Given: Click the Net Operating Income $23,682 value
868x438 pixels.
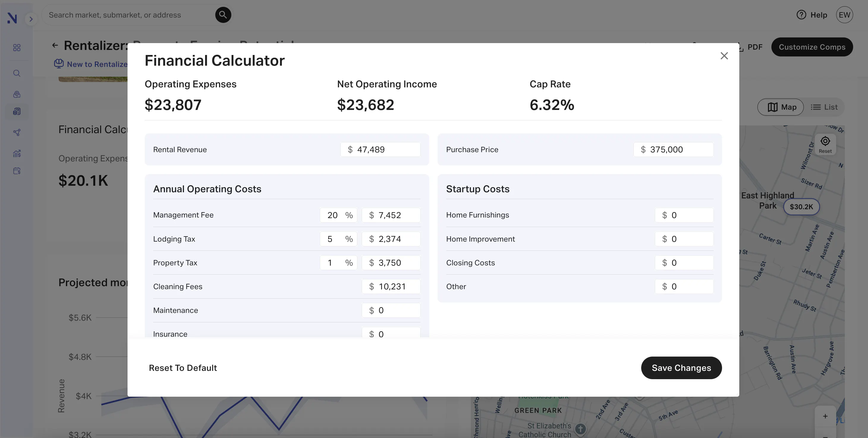Looking at the screenshot, I should (365, 105).
